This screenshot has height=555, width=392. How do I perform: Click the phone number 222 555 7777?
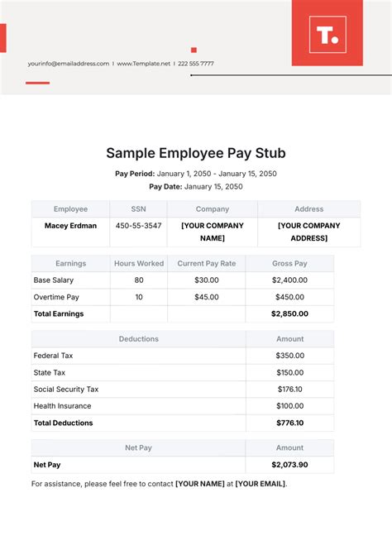pyautogui.click(x=196, y=64)
